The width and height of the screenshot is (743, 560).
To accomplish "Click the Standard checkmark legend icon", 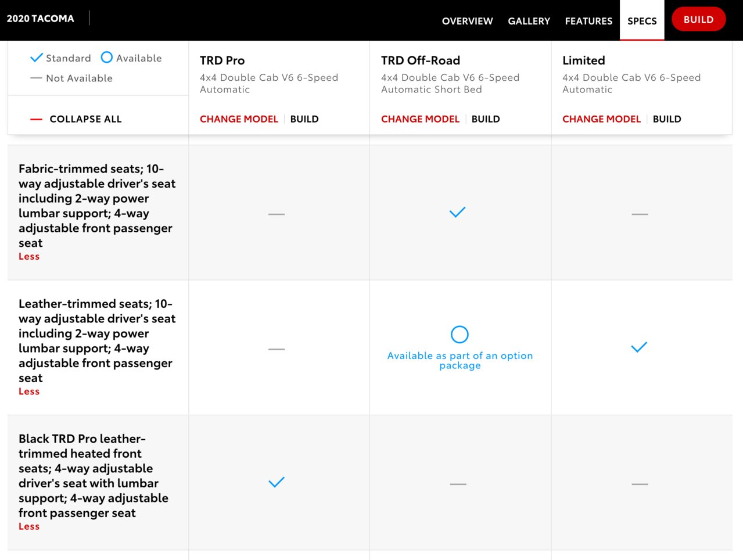I will click(37, 58).
